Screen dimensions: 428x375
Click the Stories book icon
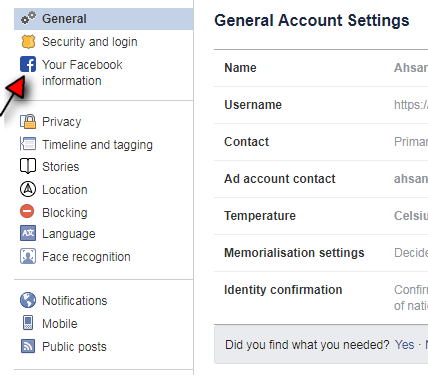pos(28,166)
